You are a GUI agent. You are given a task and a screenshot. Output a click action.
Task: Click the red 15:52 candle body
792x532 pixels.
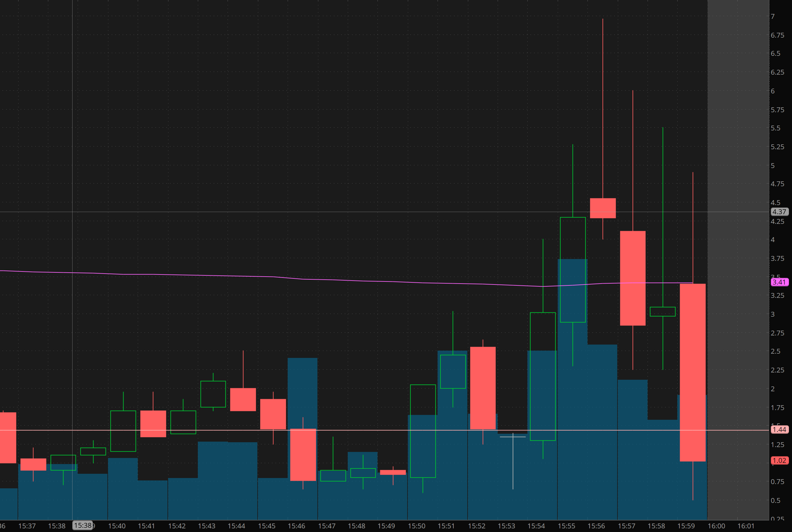coord(483,388)
